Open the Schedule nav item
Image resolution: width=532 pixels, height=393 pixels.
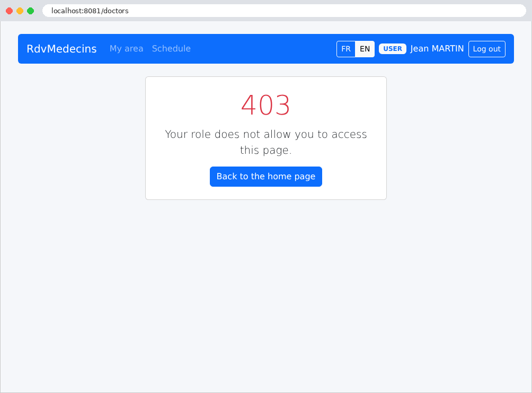click(171, 49)
